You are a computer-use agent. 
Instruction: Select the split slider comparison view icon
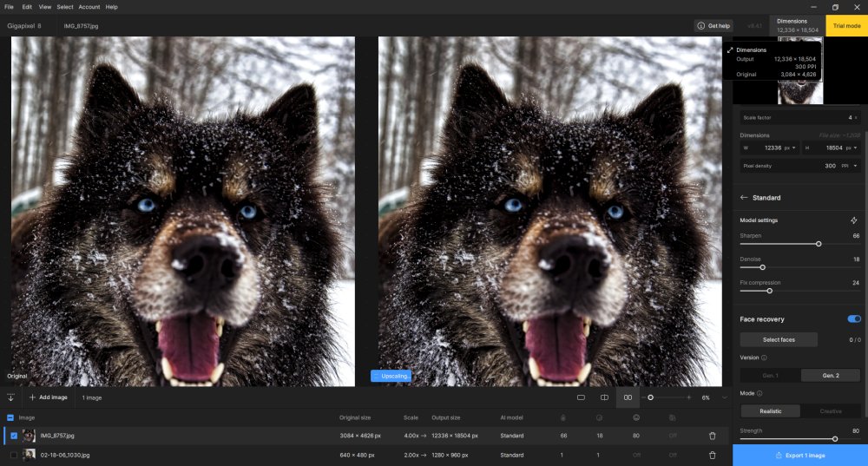pyautogui.click(x=605, y=397)
